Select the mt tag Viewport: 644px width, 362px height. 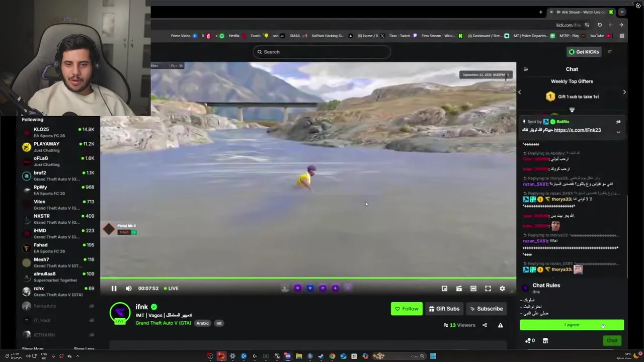point(219,323)
